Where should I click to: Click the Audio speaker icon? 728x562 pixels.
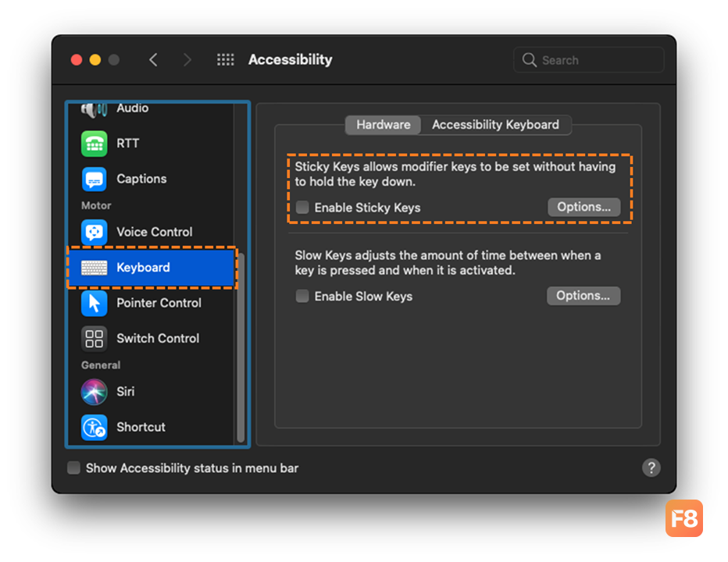pyautogui.click(x=95, y=109)
